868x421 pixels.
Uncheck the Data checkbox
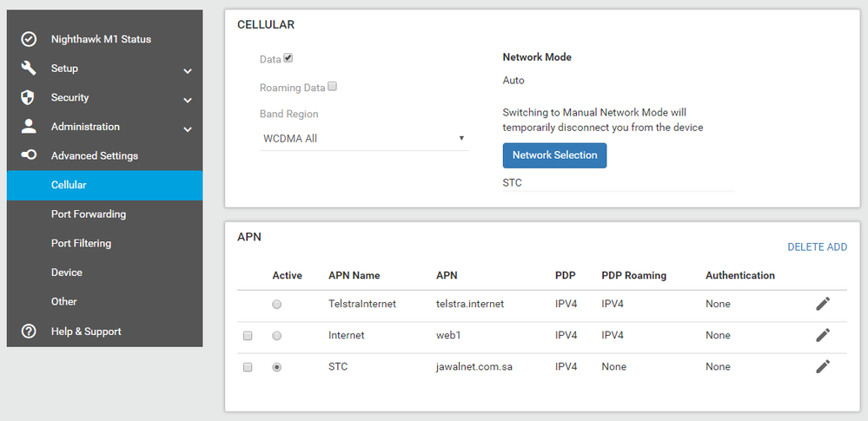[x=288, y=58]
